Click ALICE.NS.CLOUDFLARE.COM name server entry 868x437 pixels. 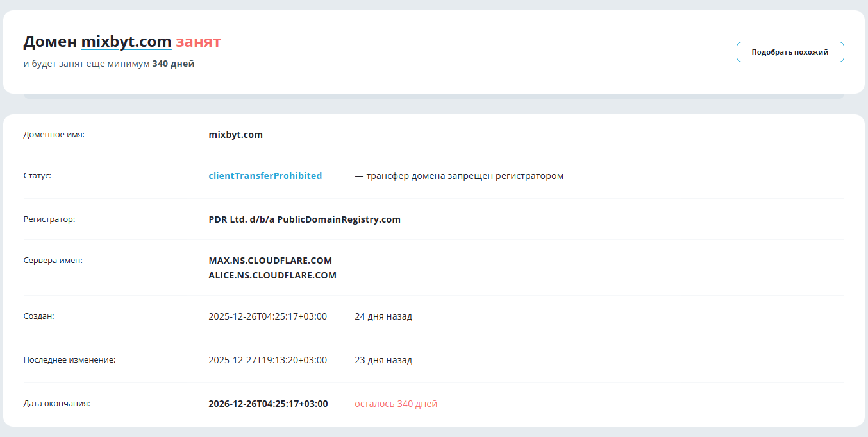click(272, 275)
